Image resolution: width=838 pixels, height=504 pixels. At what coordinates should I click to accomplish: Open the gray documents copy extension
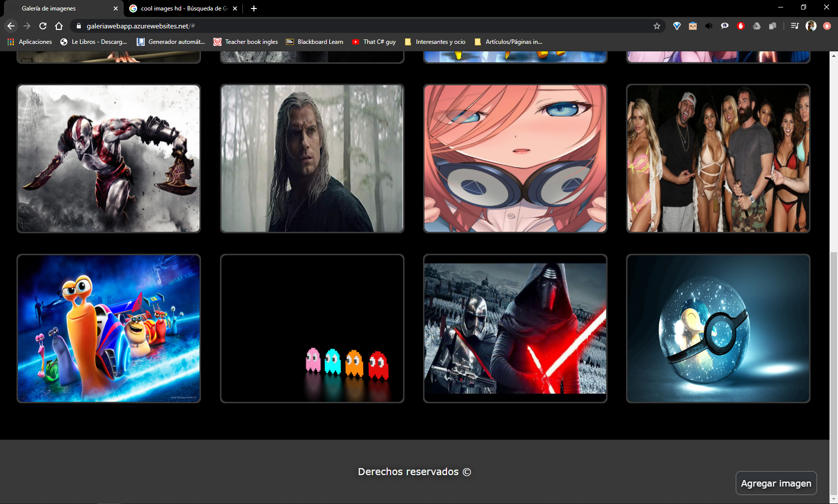773,26
